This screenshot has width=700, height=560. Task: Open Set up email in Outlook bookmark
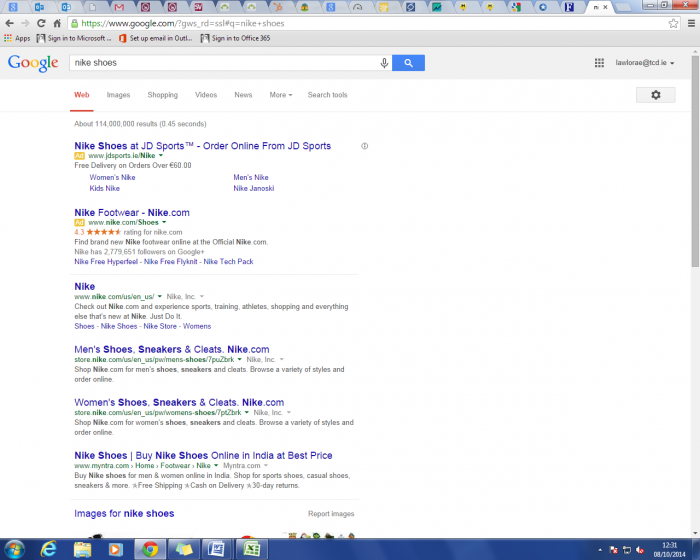155,38
